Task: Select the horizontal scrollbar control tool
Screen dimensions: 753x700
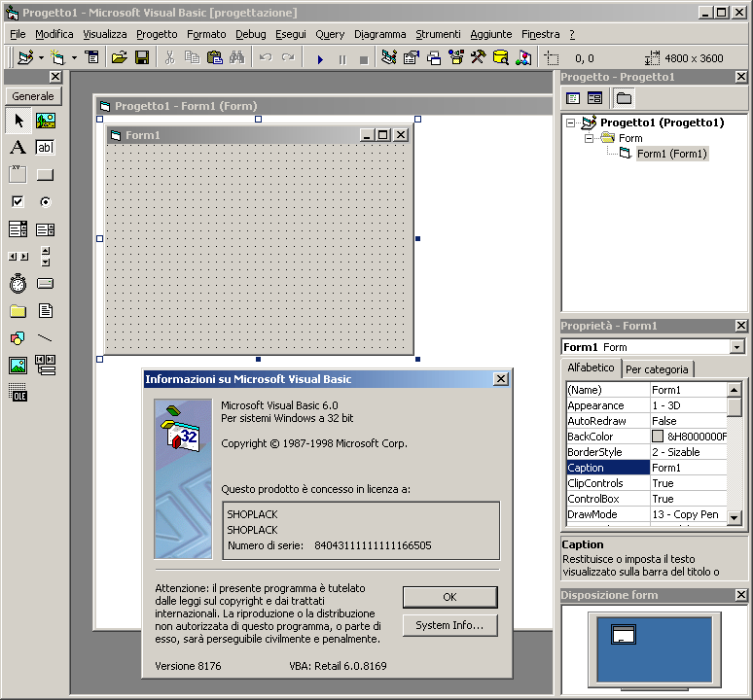Action: click(x=18, y=257)
